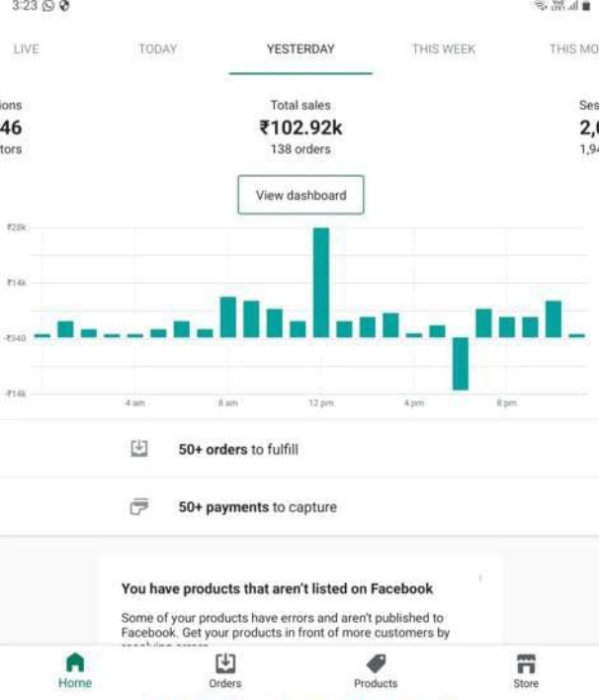This screenshot has height=700, width=599.
Task: Tap the WhatsApp status bar icon
Action: (47, 6)
